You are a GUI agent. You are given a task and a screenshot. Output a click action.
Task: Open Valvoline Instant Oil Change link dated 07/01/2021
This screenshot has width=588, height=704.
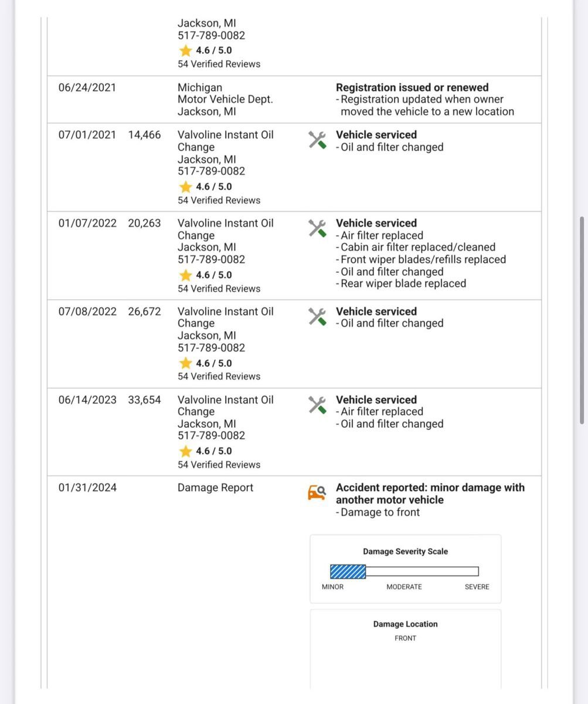[x=225, y=141]
